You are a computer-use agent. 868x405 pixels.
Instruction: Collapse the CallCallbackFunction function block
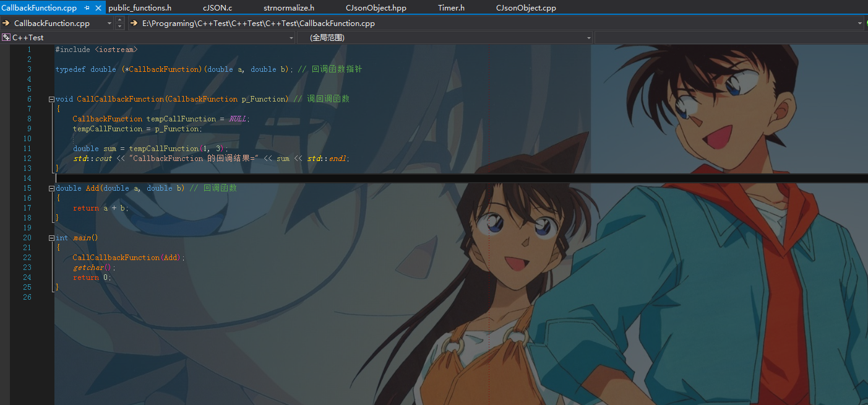(51, 99)
